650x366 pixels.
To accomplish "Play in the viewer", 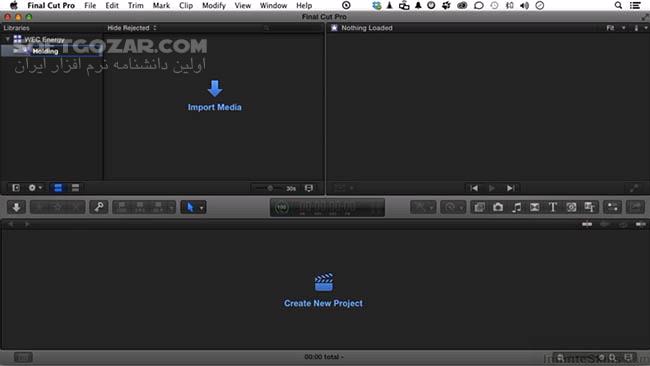I will 492,188.
